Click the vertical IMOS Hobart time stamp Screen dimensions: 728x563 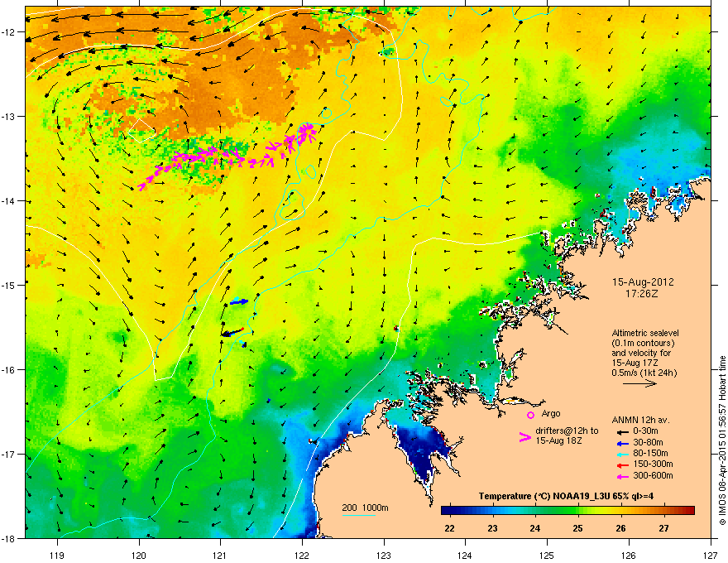pos(722,440)
